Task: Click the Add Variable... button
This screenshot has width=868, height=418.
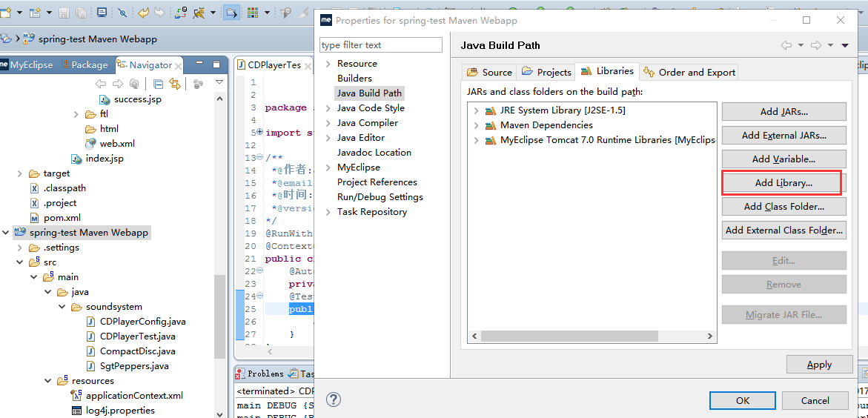Action: [x=783, y=159]
